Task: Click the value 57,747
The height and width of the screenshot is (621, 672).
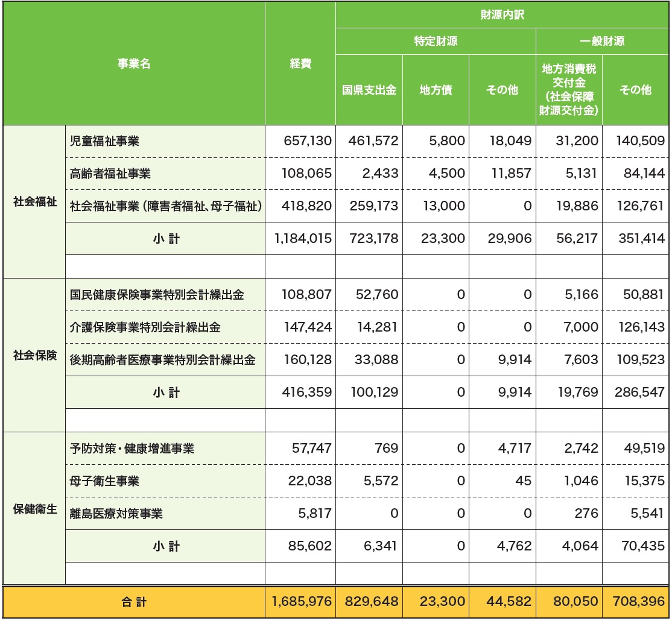Action: coord(312,449)
